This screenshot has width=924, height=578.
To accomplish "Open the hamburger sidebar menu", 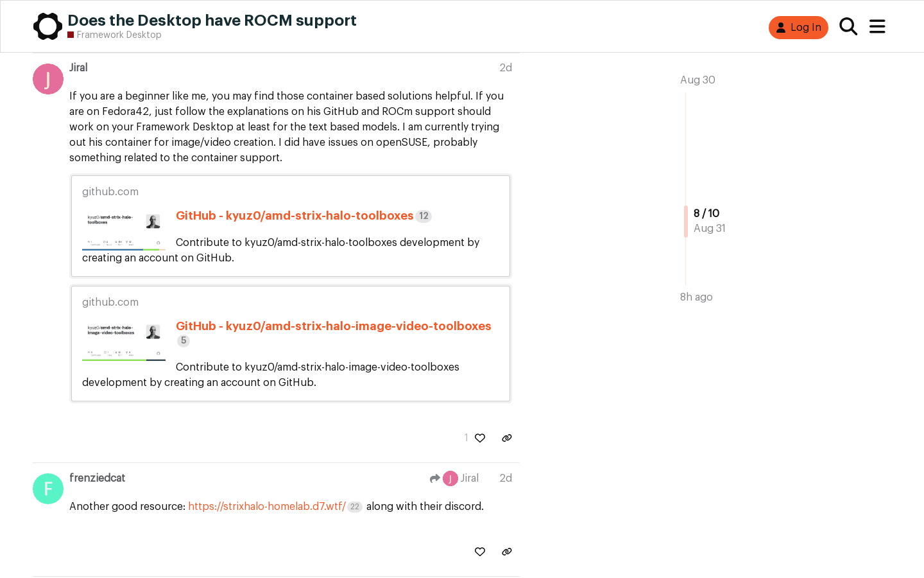I will point(877,26).
